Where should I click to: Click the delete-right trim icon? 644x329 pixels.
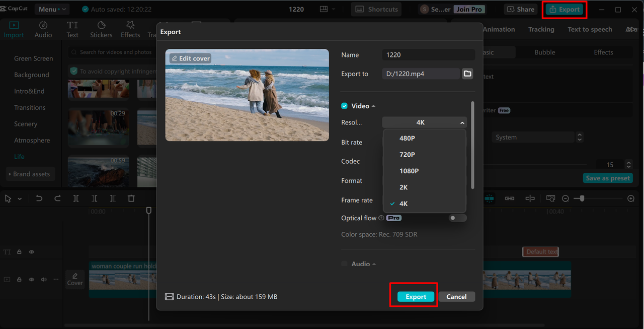[113, 199]
